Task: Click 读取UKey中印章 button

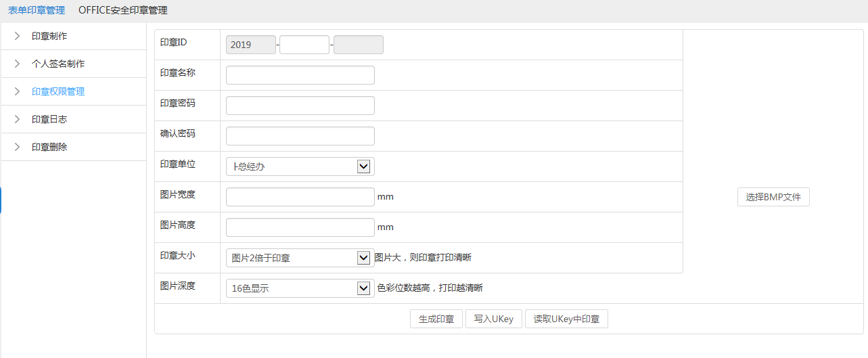Action: pyautogui.click(x=566, y=319)
